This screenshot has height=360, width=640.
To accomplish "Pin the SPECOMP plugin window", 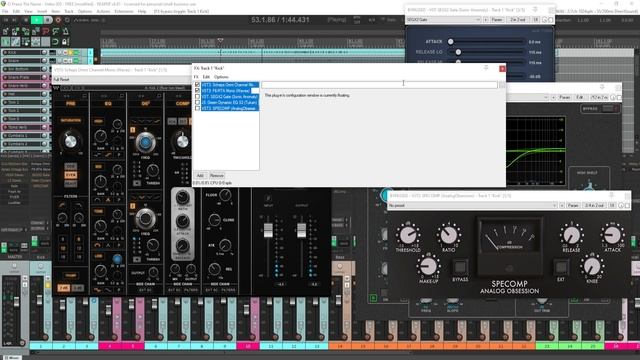I will click(x=611, y=196).
